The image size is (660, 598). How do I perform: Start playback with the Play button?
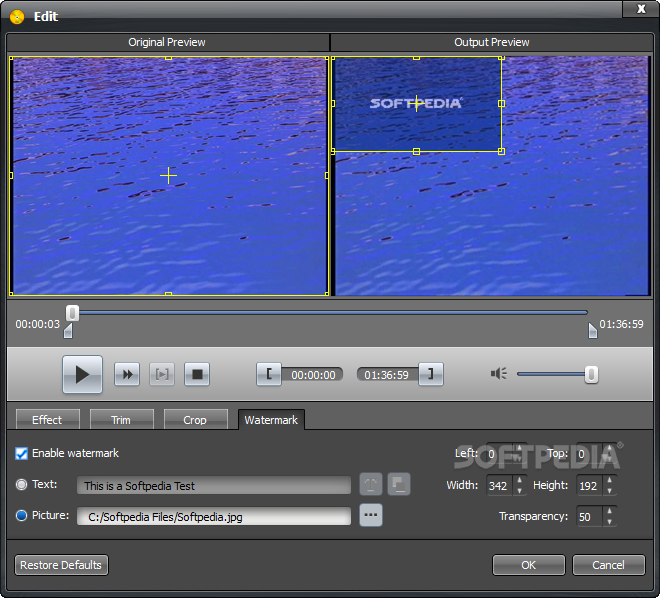tap(82, 374)
